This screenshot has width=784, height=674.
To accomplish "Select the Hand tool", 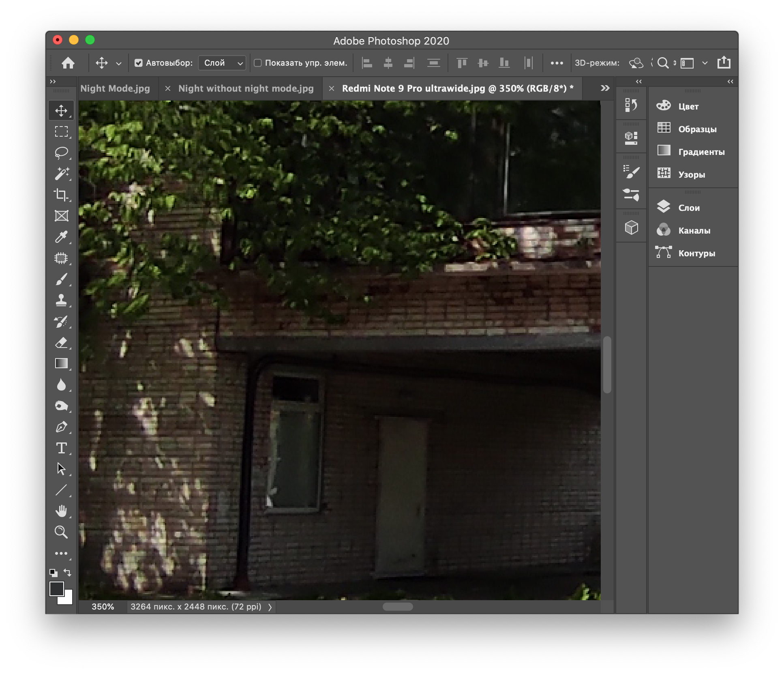I will click(x=61, y=511).
